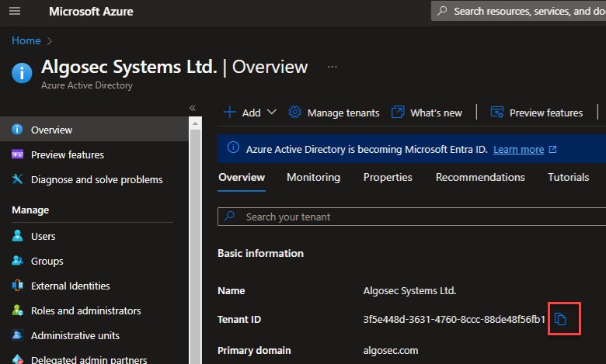Viewport: 606px width, 364px height.
Task: Click the Manage tenants gear icon
Action: point(295,113)
